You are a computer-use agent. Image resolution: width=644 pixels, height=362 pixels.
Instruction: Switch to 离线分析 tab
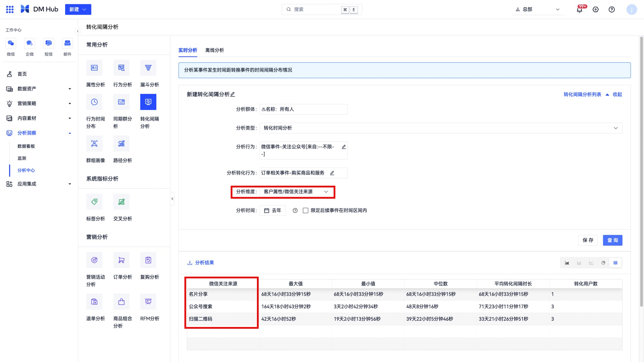click(215, 50)
